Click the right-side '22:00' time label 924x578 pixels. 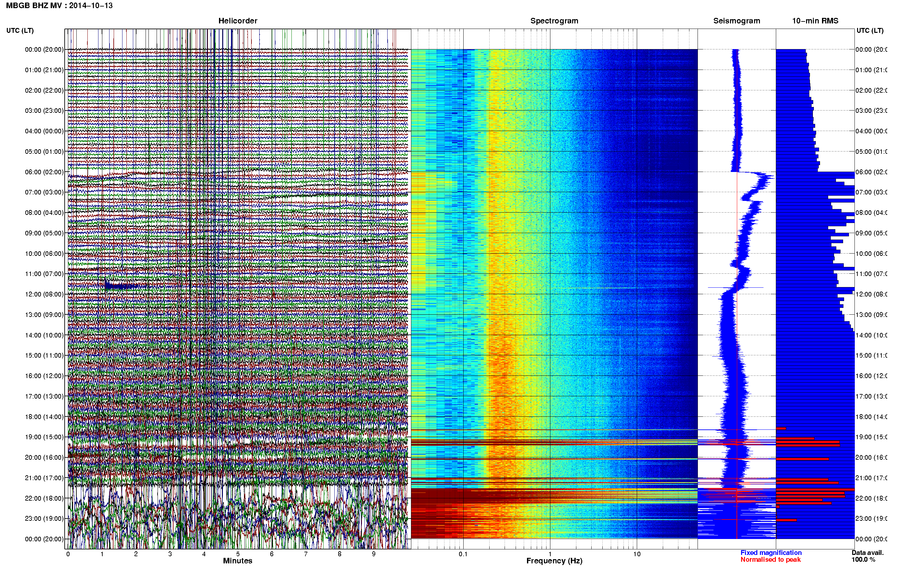coord(871,498)
